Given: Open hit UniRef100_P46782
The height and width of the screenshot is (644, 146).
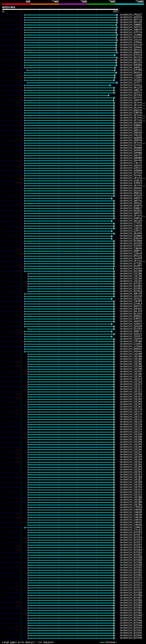Looking at the screenshot, I should [131, 135].
